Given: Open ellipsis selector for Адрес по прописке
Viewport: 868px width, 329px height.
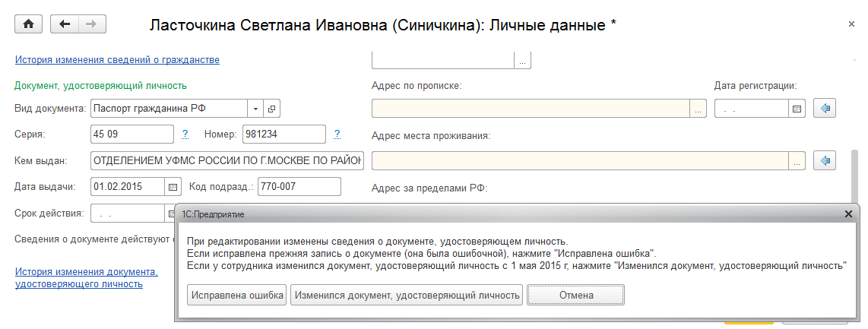Looking at the screenshot, I should coord(697,109).
